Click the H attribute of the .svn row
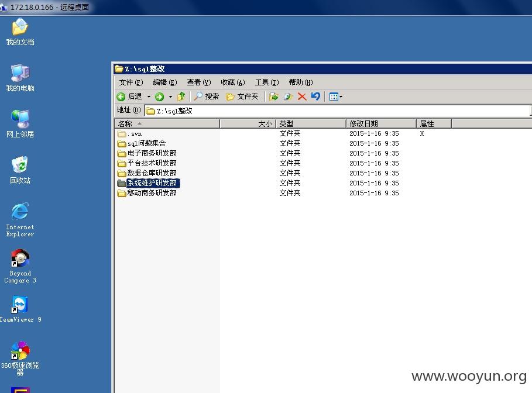This screenshot has width=532, height=393. pos(422,133)
